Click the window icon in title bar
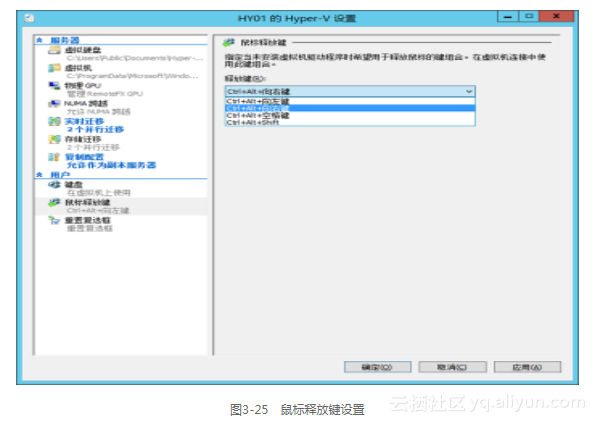Image resolution: width=596 pixels, height=423 pixels. tap(30, 18)
